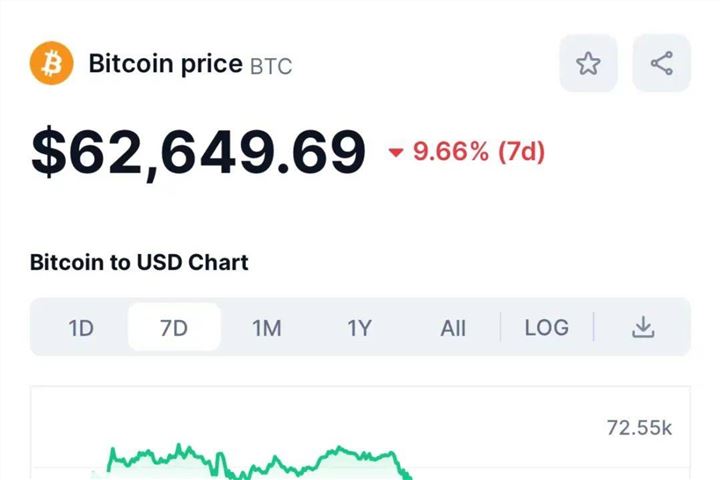
Task: Select the All time range
Action: (453, 328)
